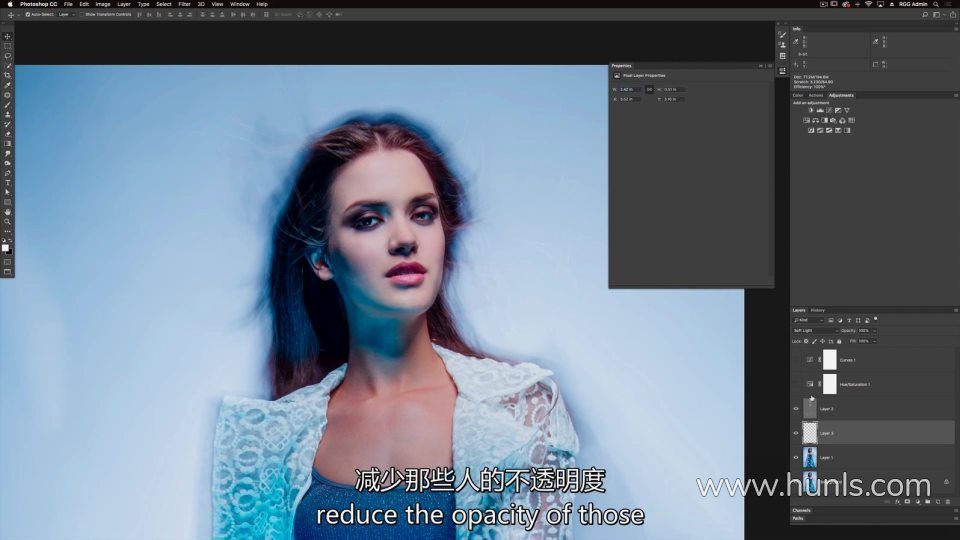Image resolution: width=960 pixels, height=540 pixels.
Task: Hide Layer 1 using eye icon
Action: pos(796,457)
